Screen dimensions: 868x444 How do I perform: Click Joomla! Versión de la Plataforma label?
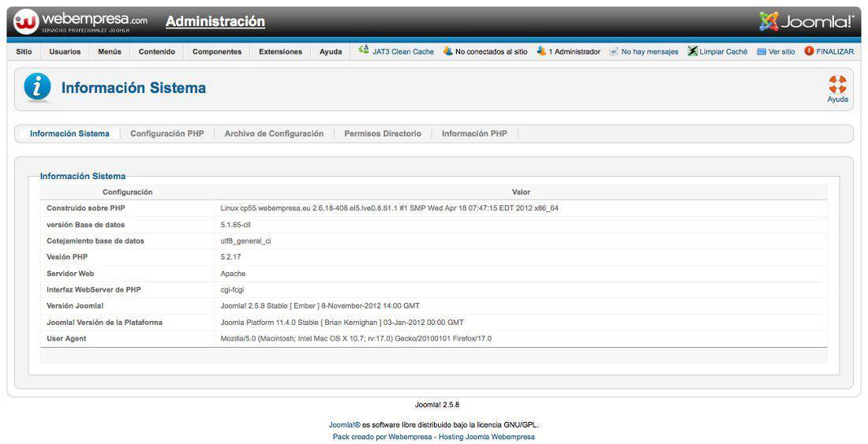[105, 323]
